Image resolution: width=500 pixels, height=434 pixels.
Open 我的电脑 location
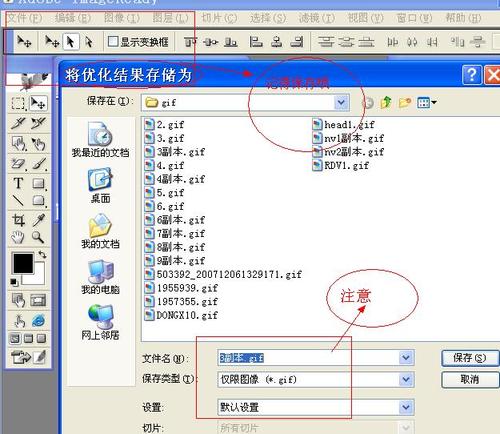tap(100, 277)
